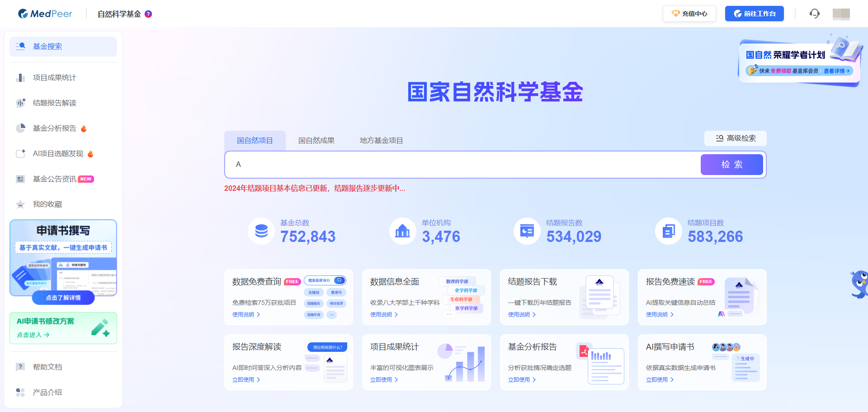The height and width of the screenshot is (412, 868).
Task: Switch to the 国自然项目 tab
Action: coord(255,141)
